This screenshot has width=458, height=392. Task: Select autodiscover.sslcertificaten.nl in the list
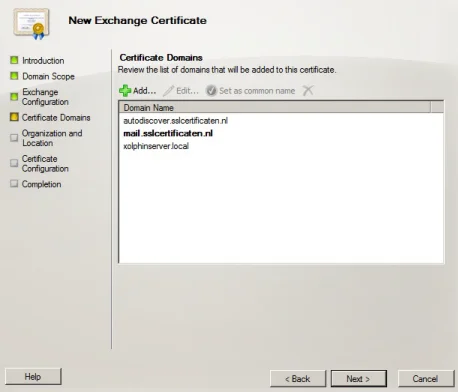point(175,121)
